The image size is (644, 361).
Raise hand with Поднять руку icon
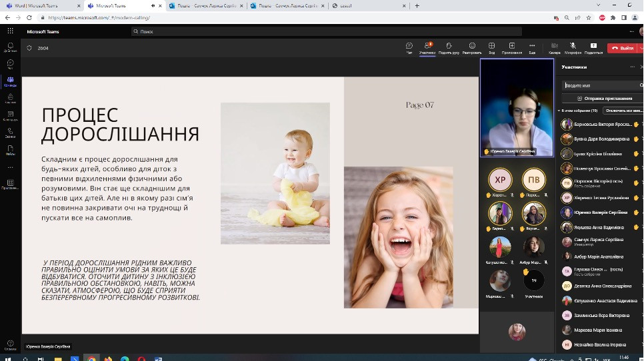(449, 47)
